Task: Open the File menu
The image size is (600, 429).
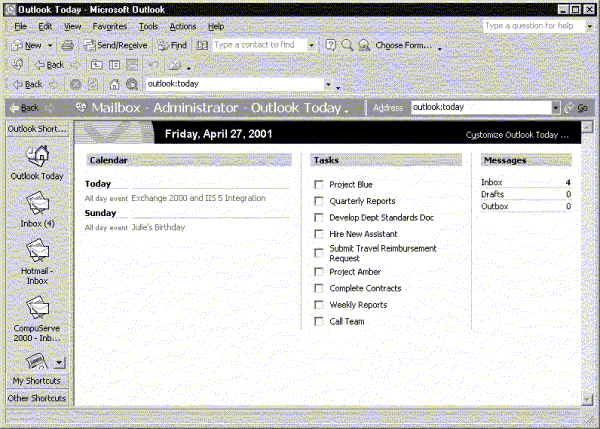Action: [20, 26]
